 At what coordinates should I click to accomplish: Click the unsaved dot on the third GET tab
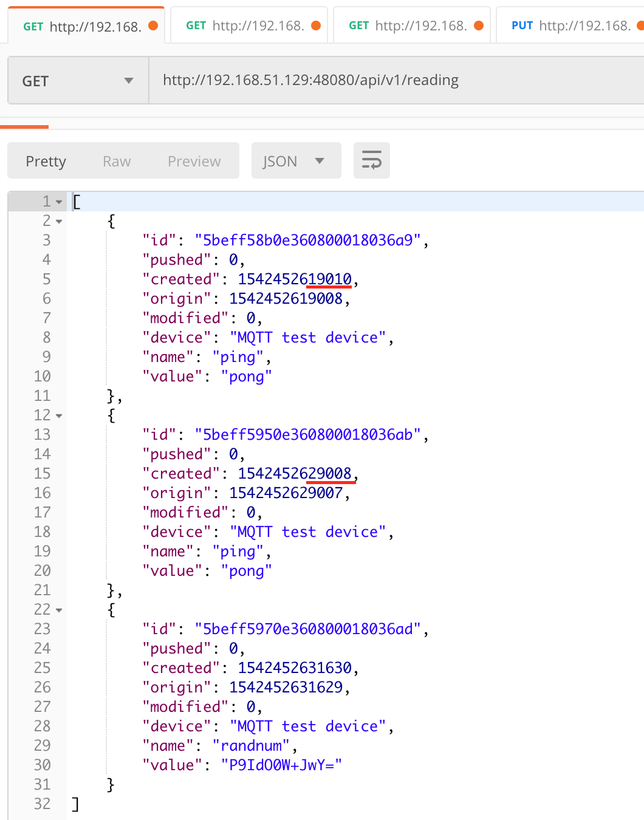(479, 26)
